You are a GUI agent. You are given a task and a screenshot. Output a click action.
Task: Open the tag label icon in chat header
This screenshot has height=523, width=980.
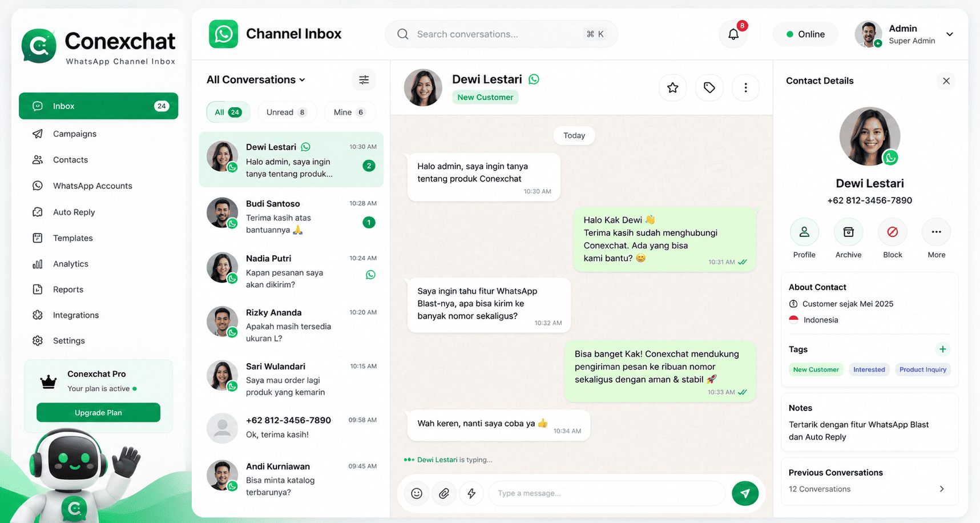pyautogui.click(x=709, y=87)
